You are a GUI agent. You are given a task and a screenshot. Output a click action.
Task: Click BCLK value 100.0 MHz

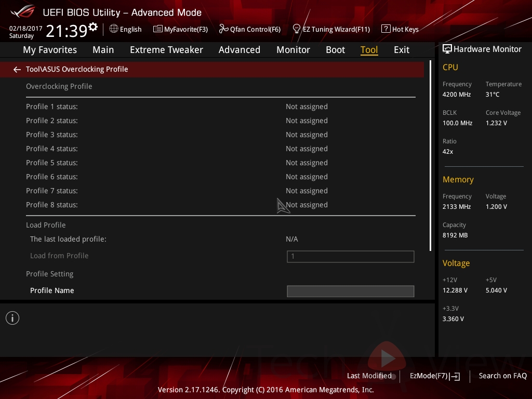(x=457, y=123)
